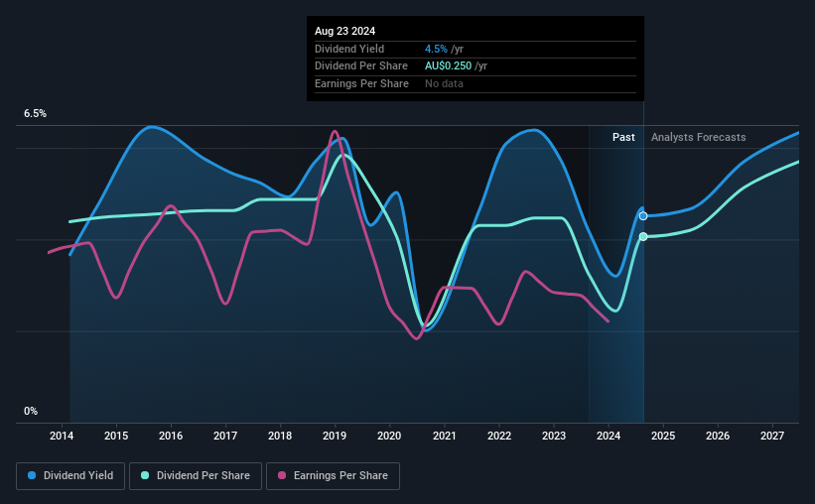Viewport: 815px width, 504px height.
Task: Click the pink Earnings Per Share legend dot
Action: (282, 475)
